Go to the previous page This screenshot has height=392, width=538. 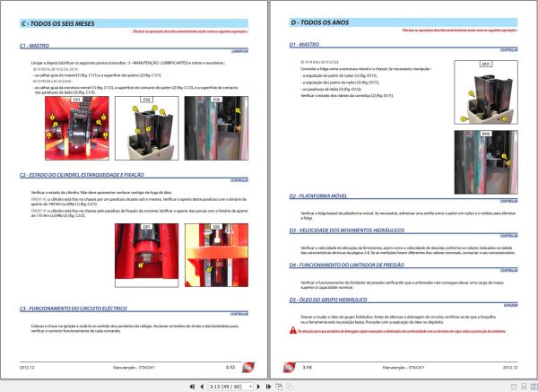point(202,387)
